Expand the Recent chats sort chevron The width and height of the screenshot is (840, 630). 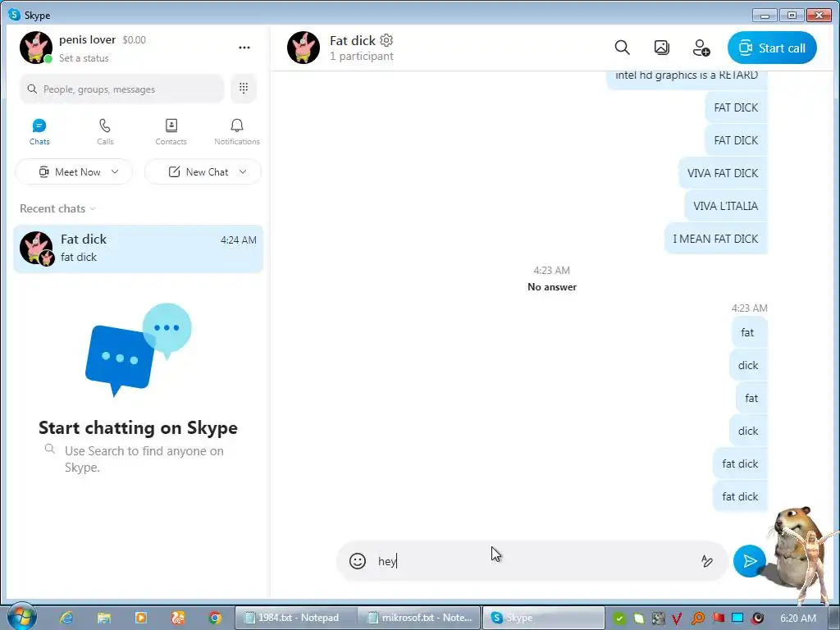(93, 209)
